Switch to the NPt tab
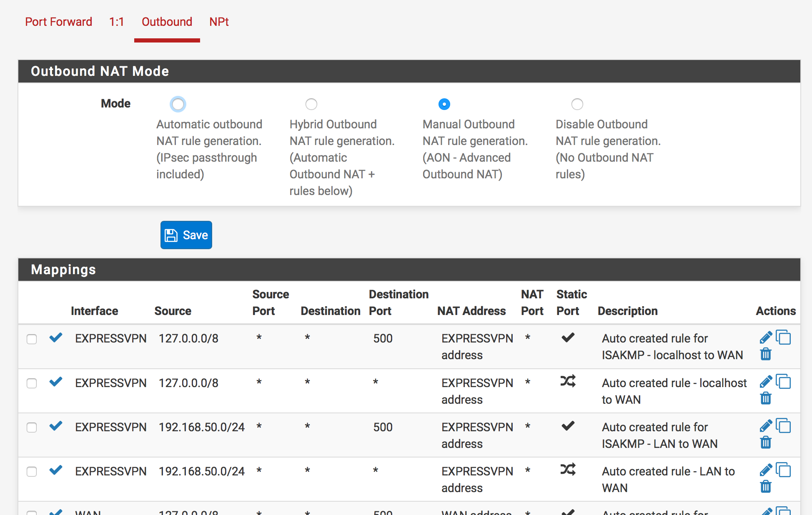This screenshot has height=515, width=812. point(219,22)
